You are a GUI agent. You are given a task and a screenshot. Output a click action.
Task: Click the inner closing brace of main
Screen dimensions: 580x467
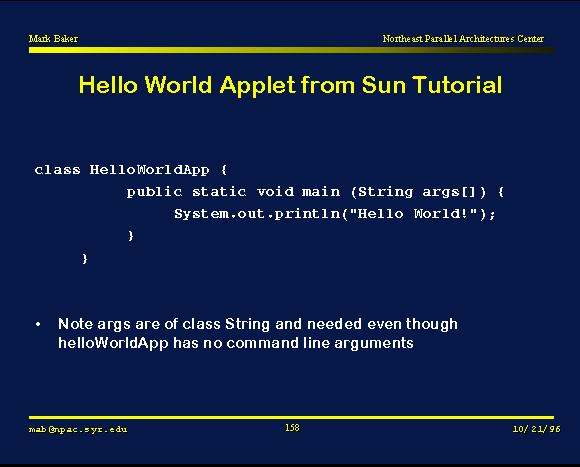(x=131, y=236)
